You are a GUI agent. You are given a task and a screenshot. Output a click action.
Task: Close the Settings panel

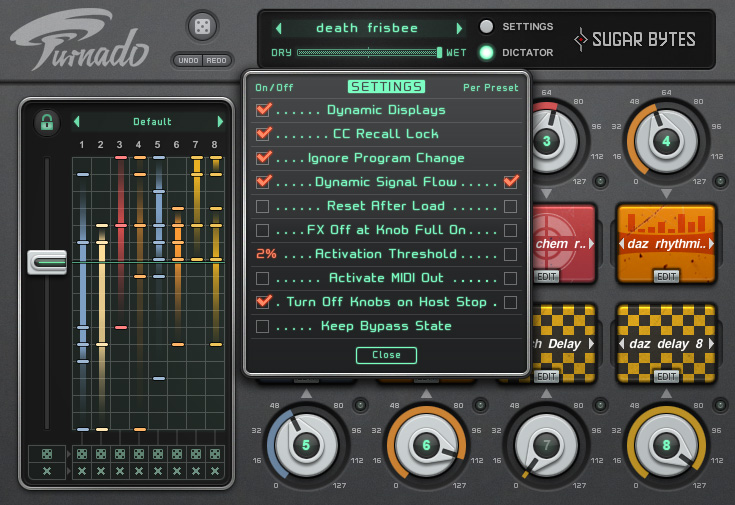pos(386,355)
